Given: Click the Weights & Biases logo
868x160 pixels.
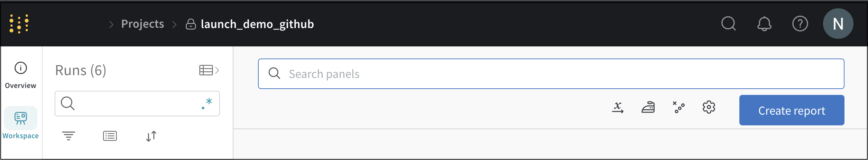Looking at the screenshot, I should click(x=19, y=24).
